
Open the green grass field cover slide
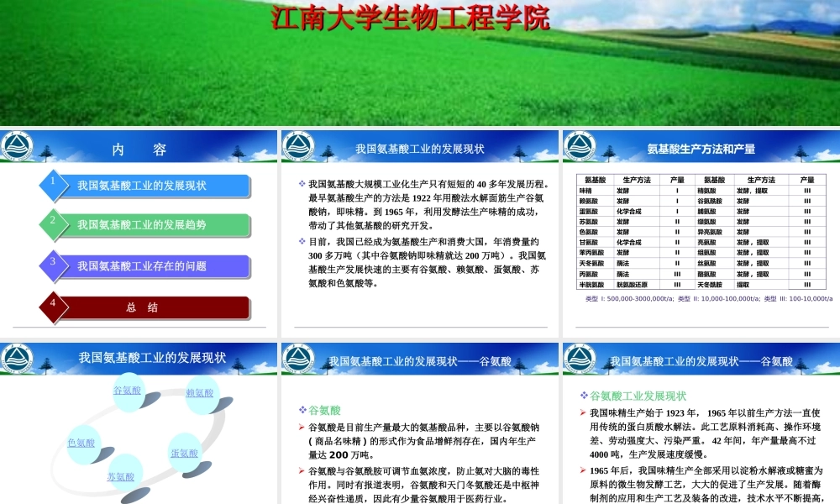(420, 63)
